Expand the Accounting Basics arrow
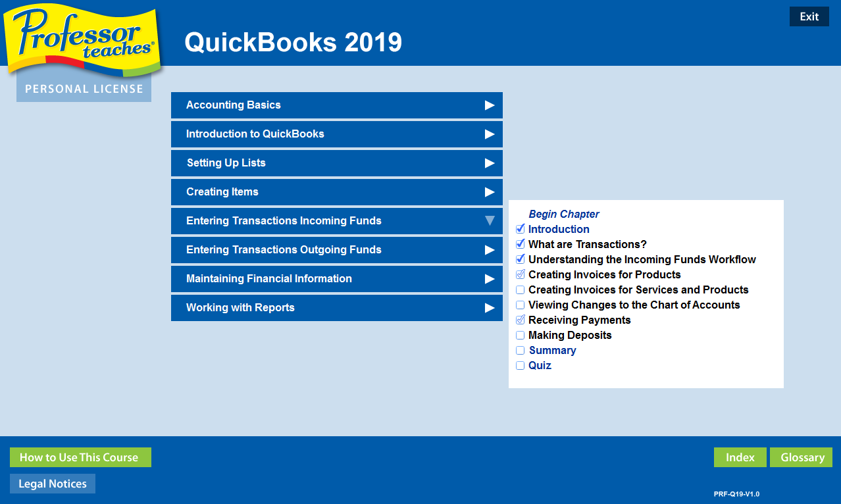Screen dimensions: 841x504 point(490,105)
